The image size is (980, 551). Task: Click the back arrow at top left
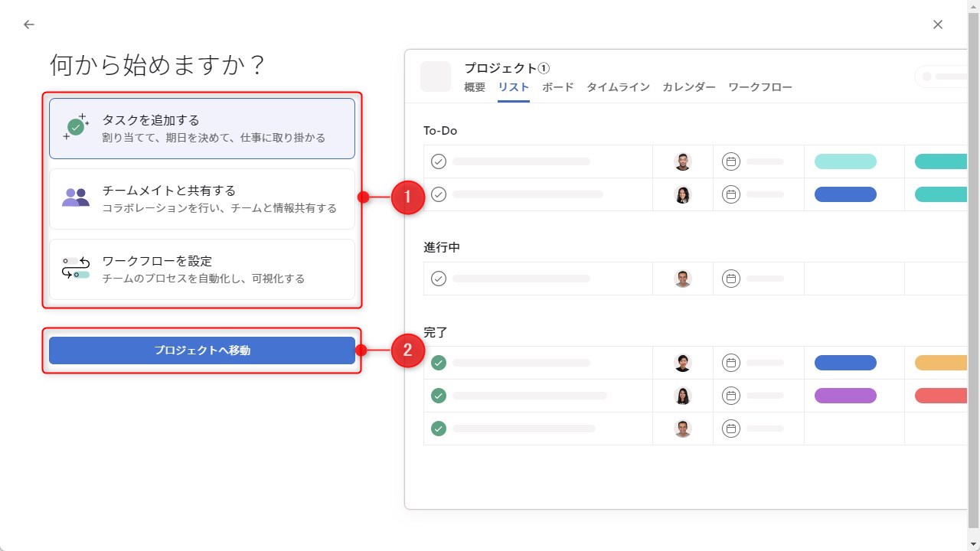(x=28, y=24)
